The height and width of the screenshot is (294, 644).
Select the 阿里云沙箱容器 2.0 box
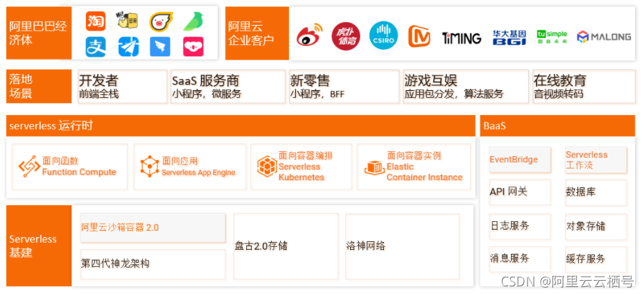[x=153, y=227]
